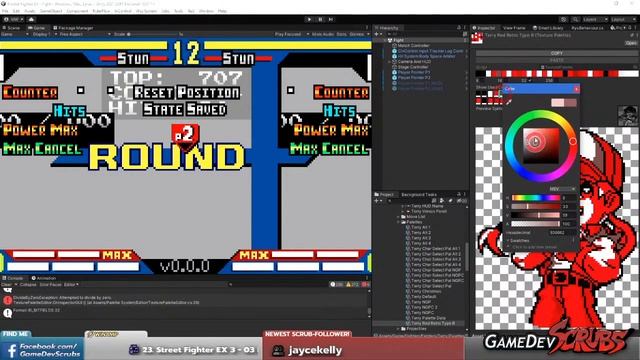The height and width of the screenshot is (360, 640).
Task: Switch to the Scene tab
Action: [x=11, y=28]
